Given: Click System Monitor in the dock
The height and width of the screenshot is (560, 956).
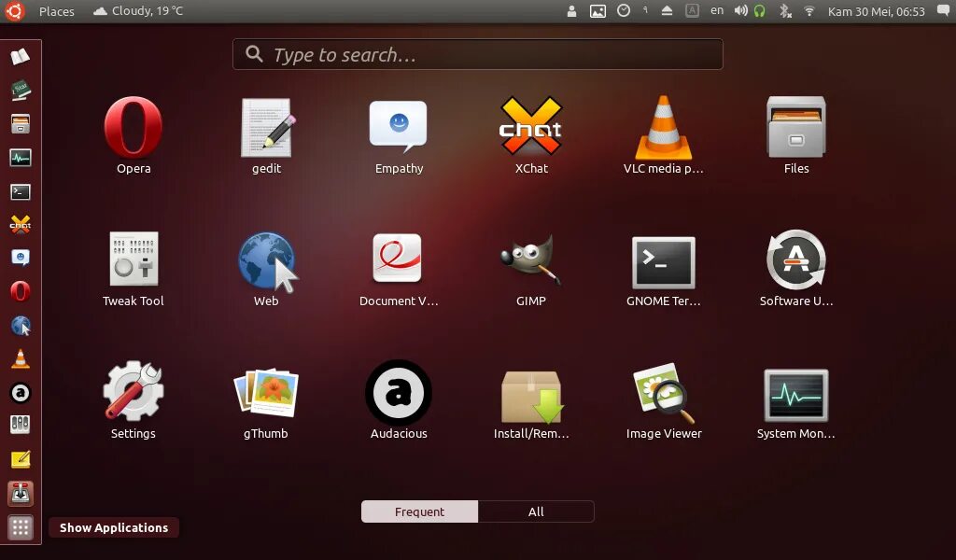Looking at the screenshot, I should (21, 158).
